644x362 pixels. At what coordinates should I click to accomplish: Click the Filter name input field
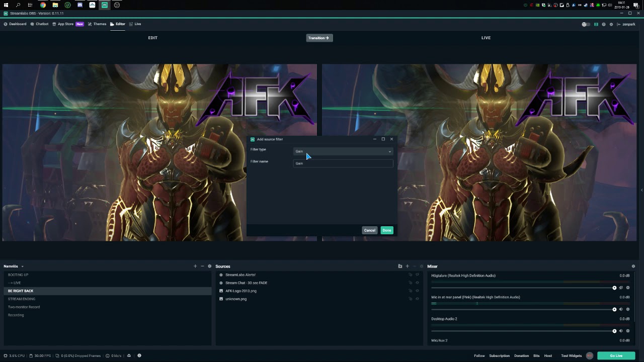pyautogui.click(x=343, y=163)
